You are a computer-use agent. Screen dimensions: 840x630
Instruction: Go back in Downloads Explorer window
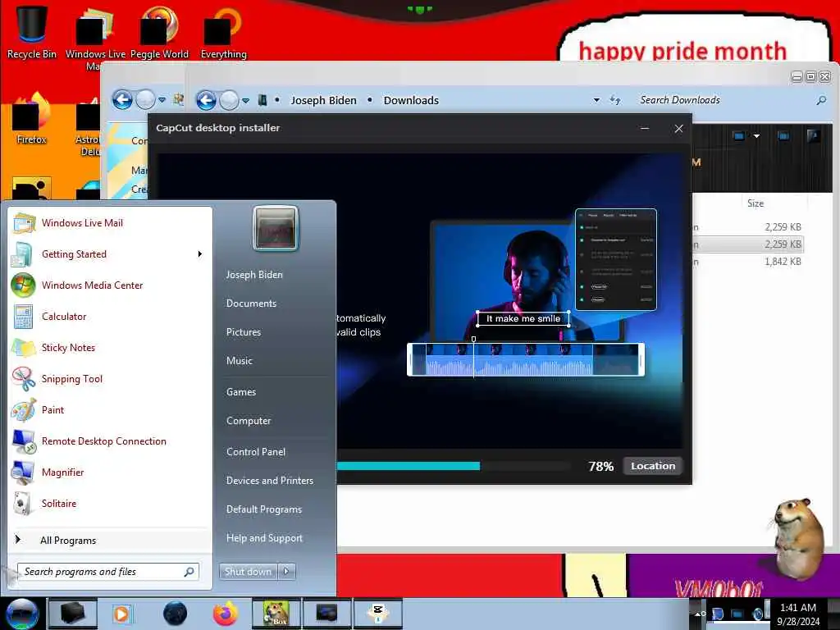click(x=206, y=100)
